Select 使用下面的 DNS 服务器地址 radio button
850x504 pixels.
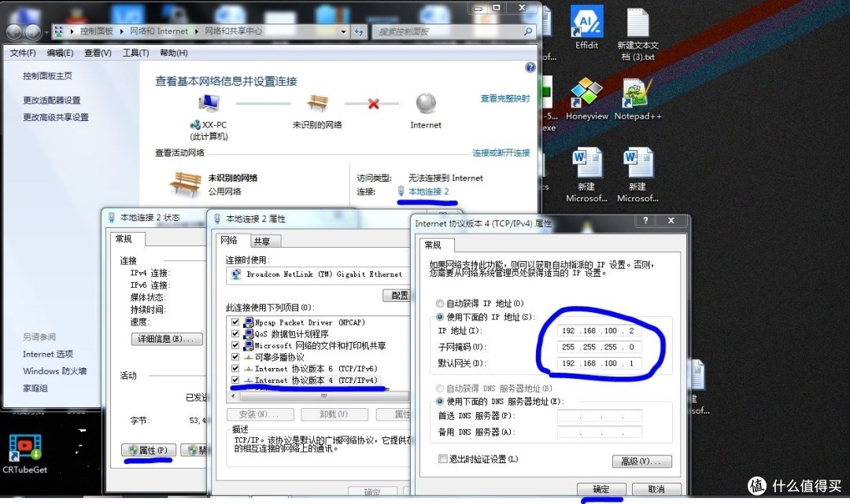(x=440, y=401)
